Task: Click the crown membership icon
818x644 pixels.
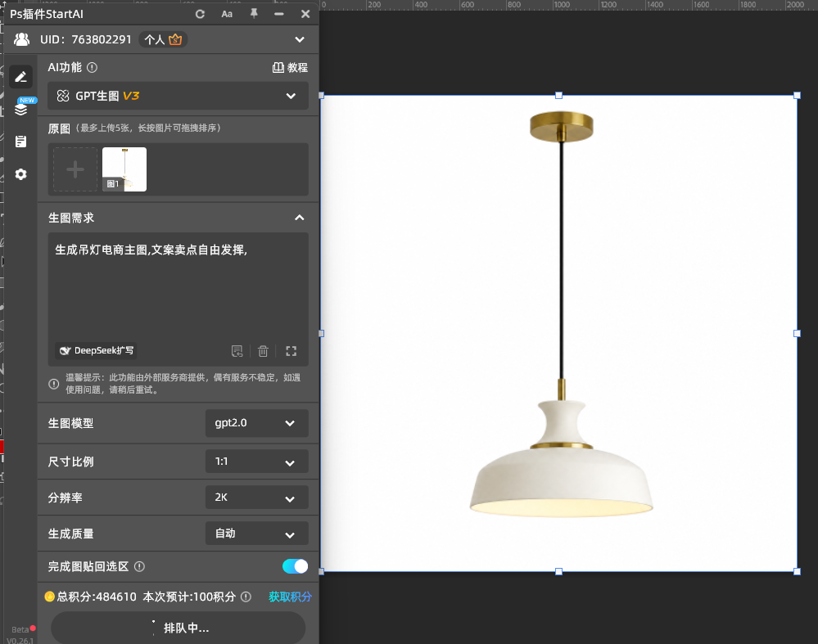Action: 176,39
